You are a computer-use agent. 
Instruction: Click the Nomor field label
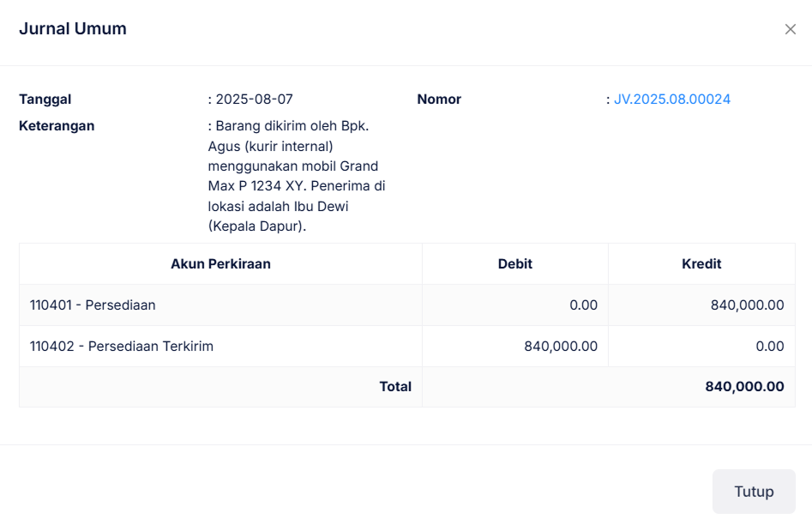tap(439, 100)
